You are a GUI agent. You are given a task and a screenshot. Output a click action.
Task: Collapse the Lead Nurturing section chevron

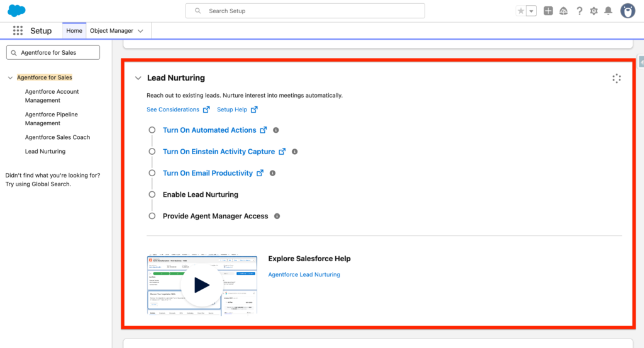[138, 78]
